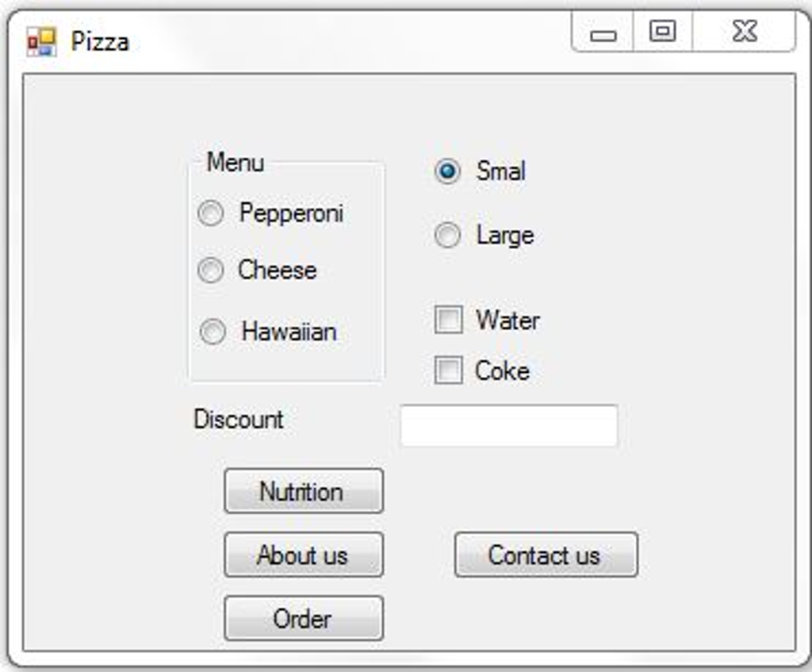Click into the Discount text field

point(509,426)
